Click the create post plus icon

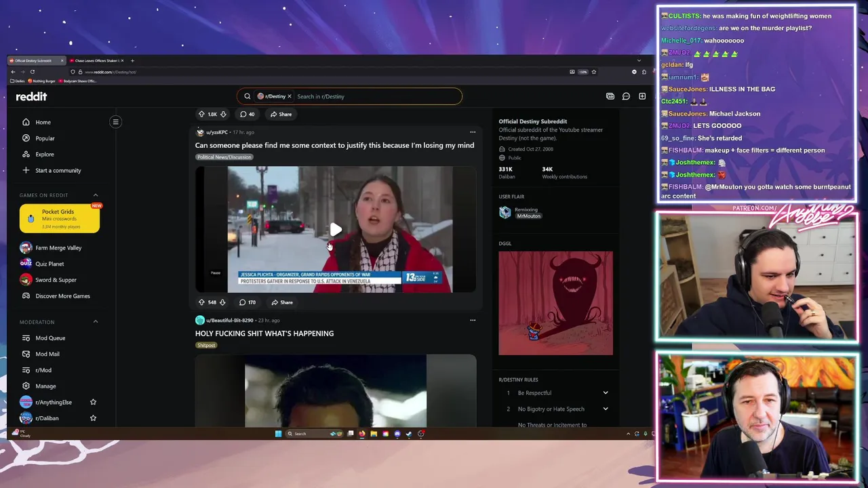(642, 96)
